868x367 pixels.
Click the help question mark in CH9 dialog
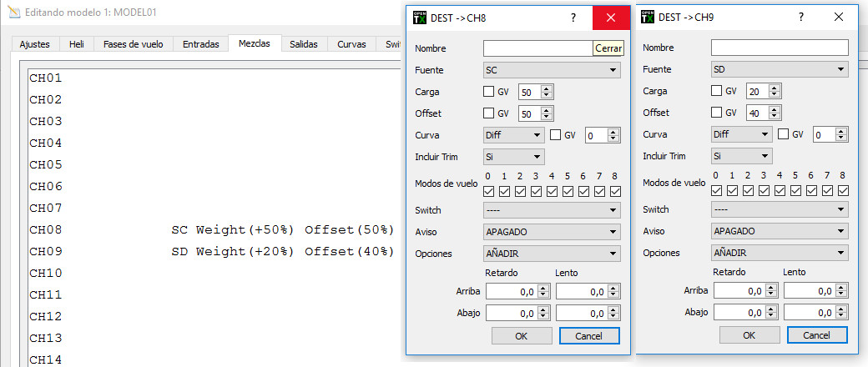tap(800, 18)
